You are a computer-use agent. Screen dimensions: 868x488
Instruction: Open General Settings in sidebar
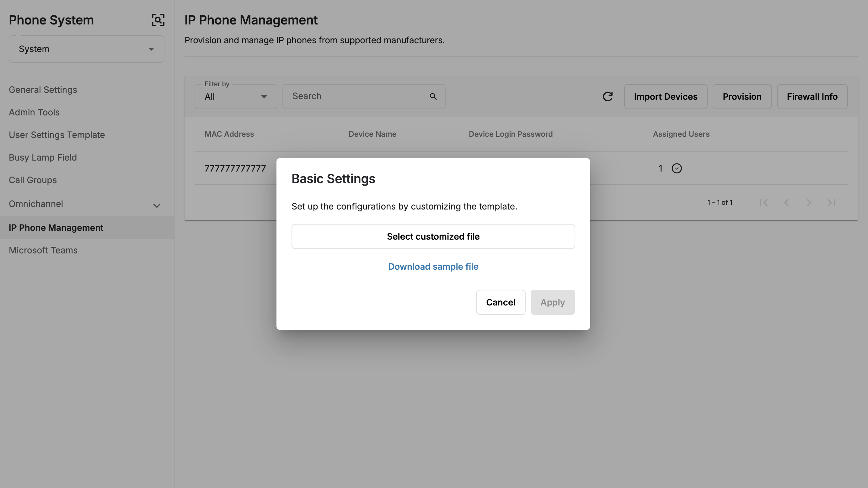point(43,90)
